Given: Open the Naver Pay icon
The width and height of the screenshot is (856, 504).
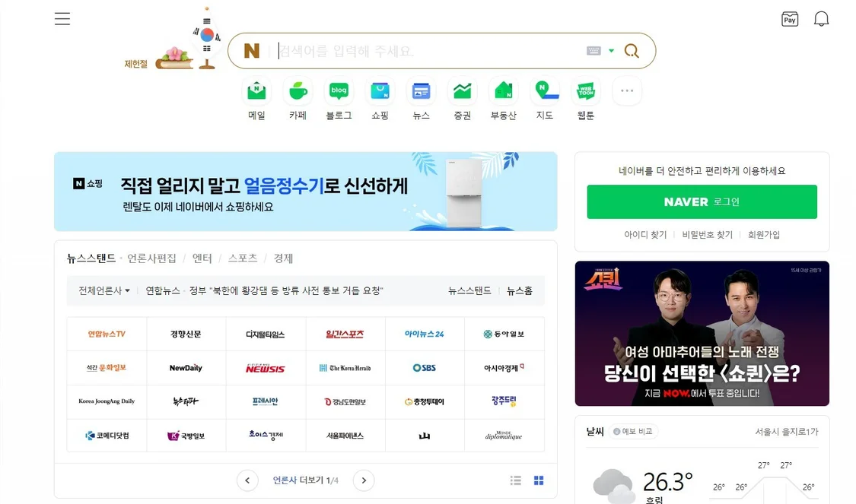Looking at the screenshot, I should click(x=789, y=19).
